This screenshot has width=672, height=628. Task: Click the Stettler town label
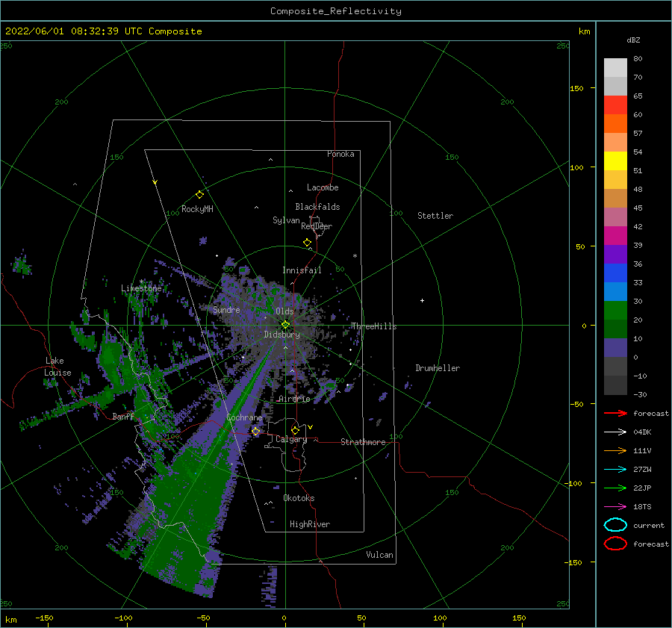pyautogui.click(x=435, y=216)
